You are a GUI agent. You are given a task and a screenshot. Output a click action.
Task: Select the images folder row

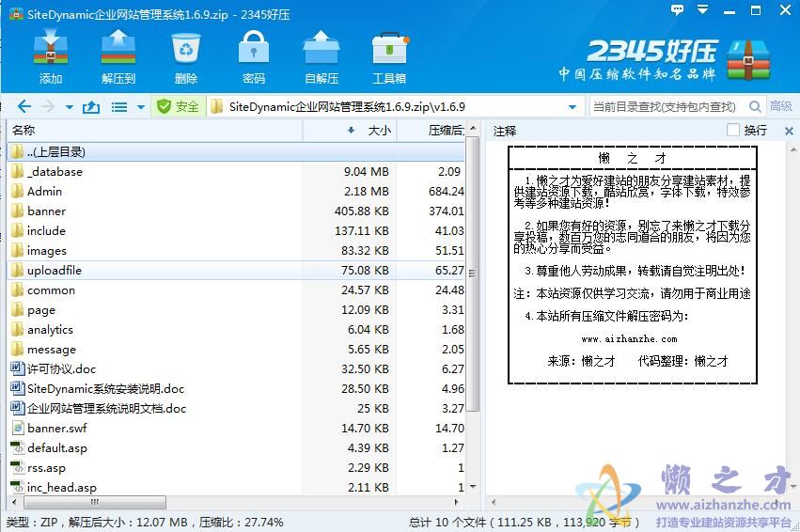click(x=236, y=250)
